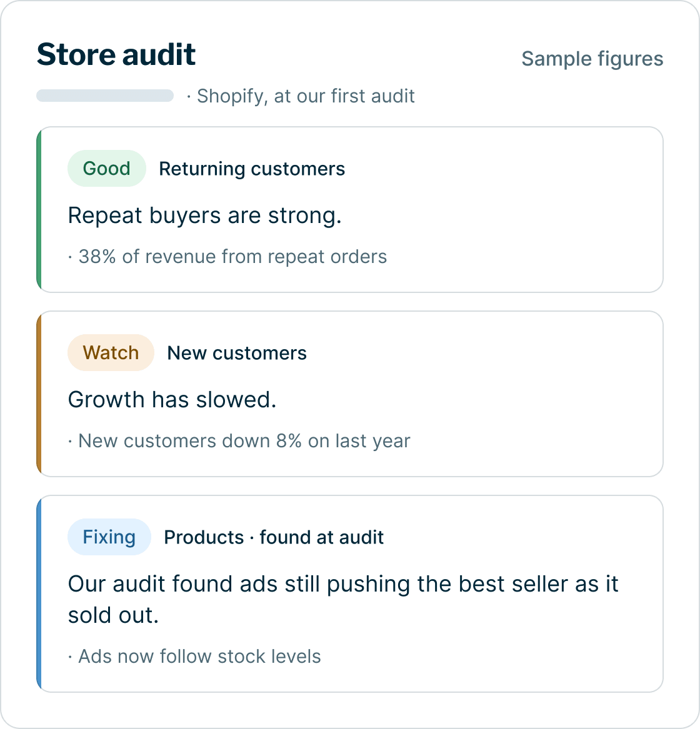This screenshot has width=700, height=729.
Task: Click the Store audit heading
Action: [x=116, y=54]
